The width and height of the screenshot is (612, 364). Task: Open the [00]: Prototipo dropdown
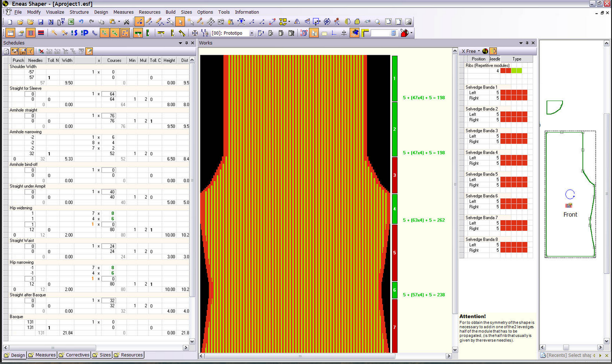[252, 33]
